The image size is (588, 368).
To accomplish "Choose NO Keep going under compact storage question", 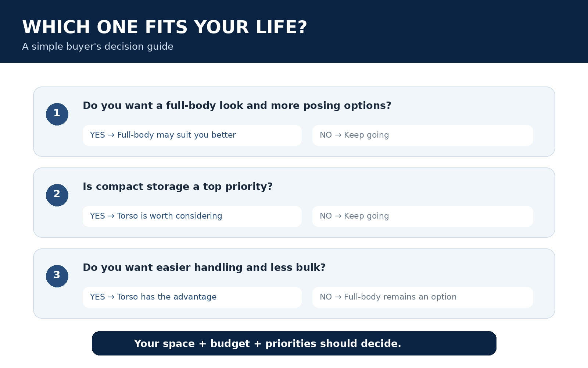I will [x=423, y=216].
